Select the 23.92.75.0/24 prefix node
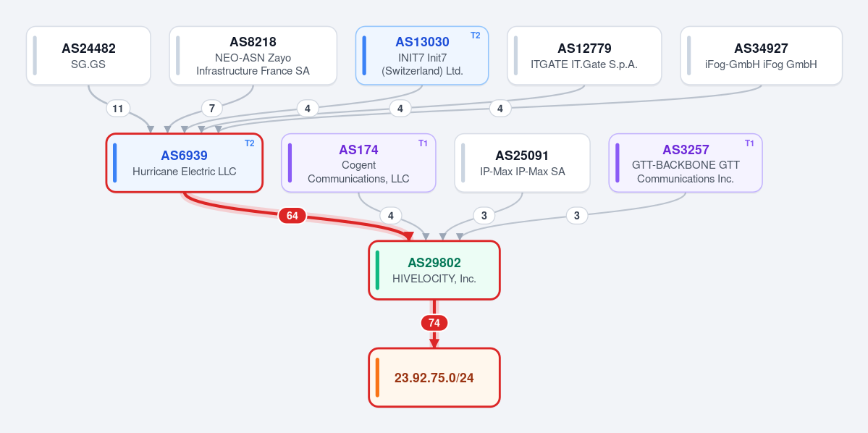This screenshot has width=868, height=433. [x=434, y=378]
